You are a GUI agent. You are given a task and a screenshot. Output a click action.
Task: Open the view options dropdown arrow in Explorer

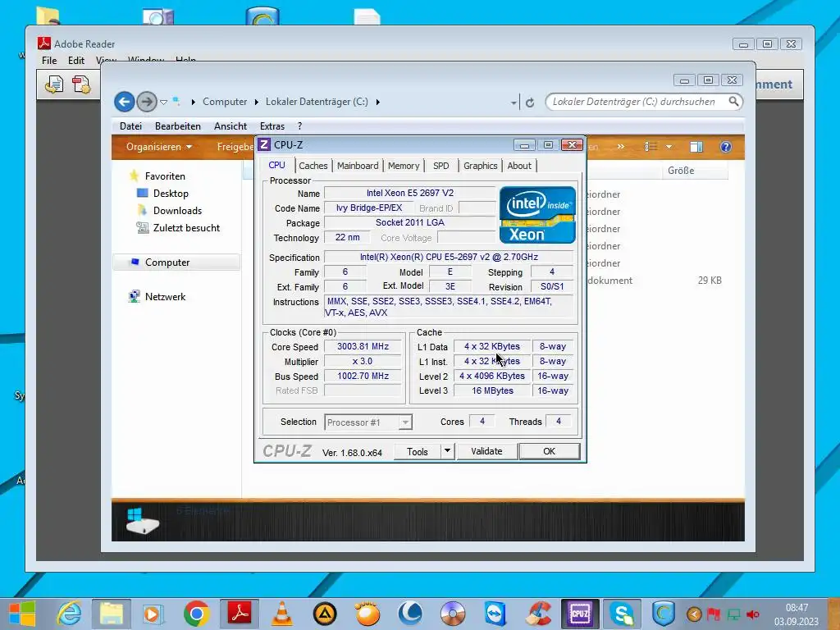coord(669,147)
